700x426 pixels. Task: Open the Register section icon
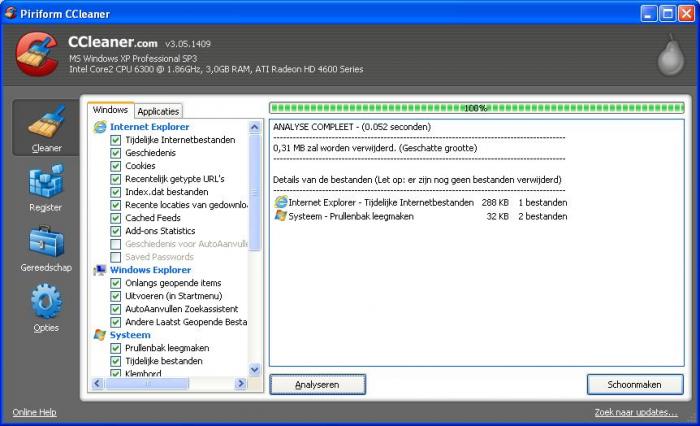click(x=46, y=182)
